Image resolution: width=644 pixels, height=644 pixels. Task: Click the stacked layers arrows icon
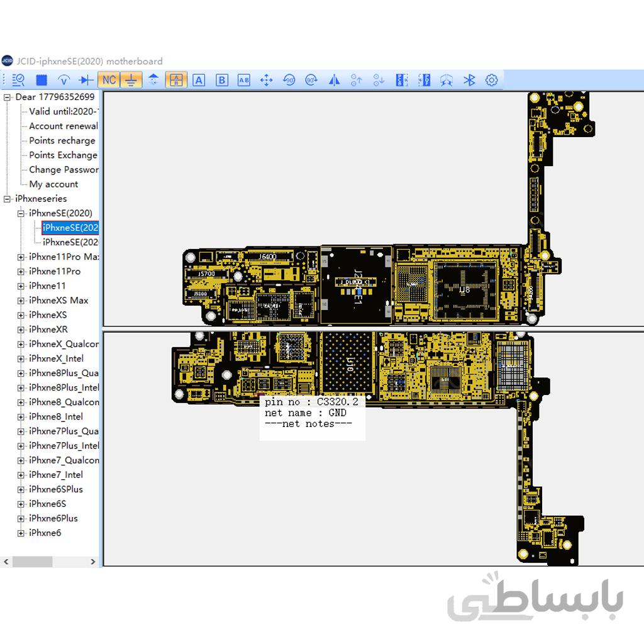[153, 80]
